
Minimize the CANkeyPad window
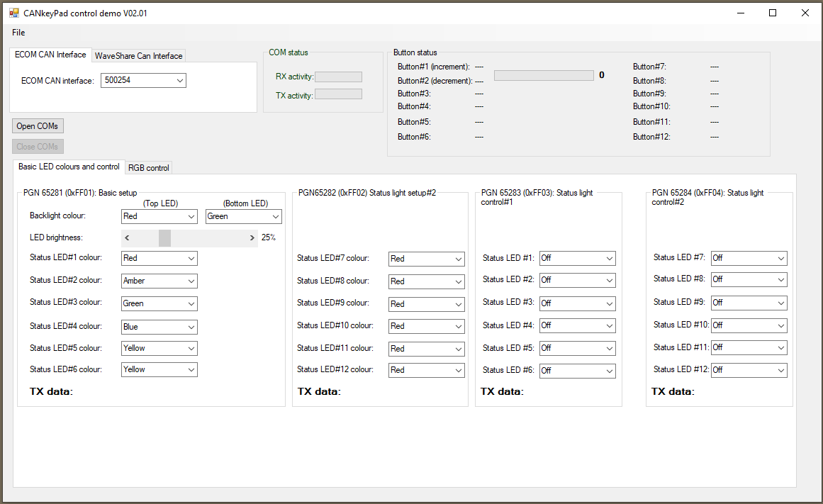coord(741,13)
